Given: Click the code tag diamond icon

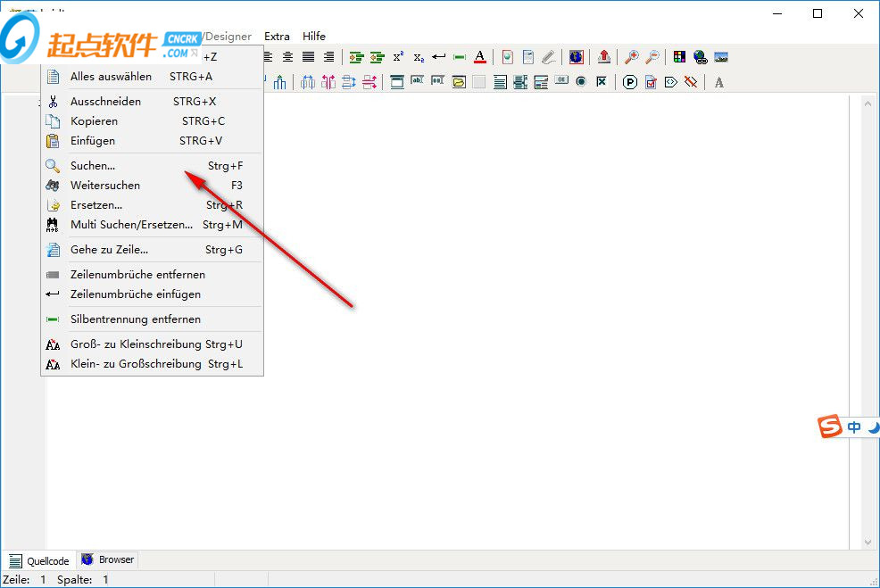Looking at the screenshot, I should click(x=670, y=82).
